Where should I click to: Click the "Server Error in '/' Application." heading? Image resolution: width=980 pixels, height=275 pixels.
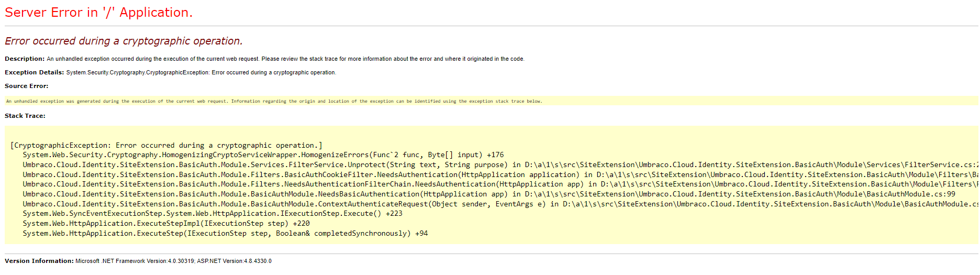[x=98, y=13]
